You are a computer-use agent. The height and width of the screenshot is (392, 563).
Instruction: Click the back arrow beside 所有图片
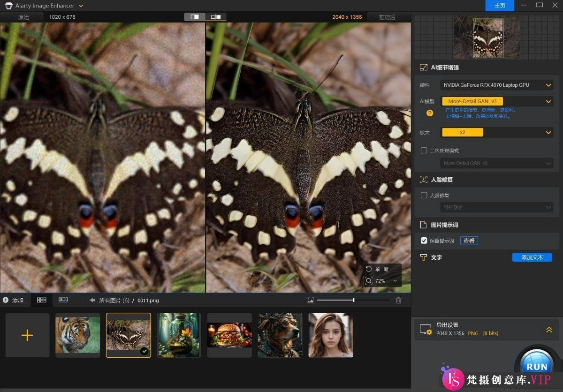pyautogui.click(x=92, y=300)
